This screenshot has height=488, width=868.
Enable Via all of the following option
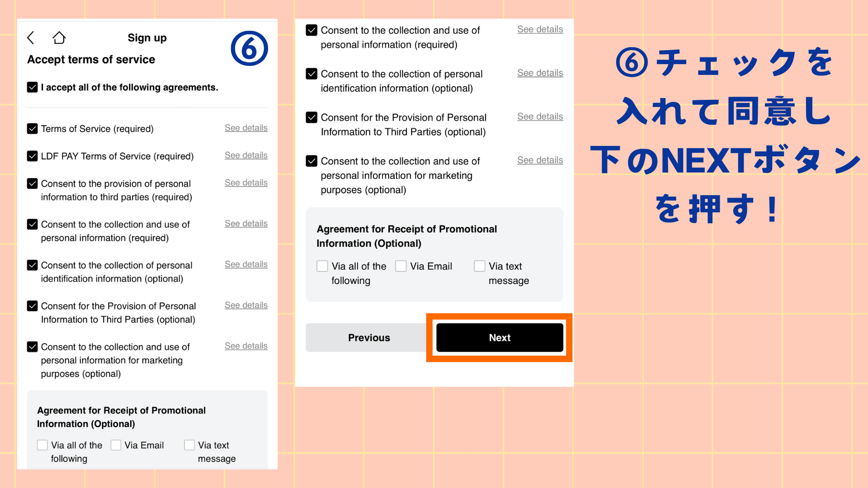coord(321,265)
